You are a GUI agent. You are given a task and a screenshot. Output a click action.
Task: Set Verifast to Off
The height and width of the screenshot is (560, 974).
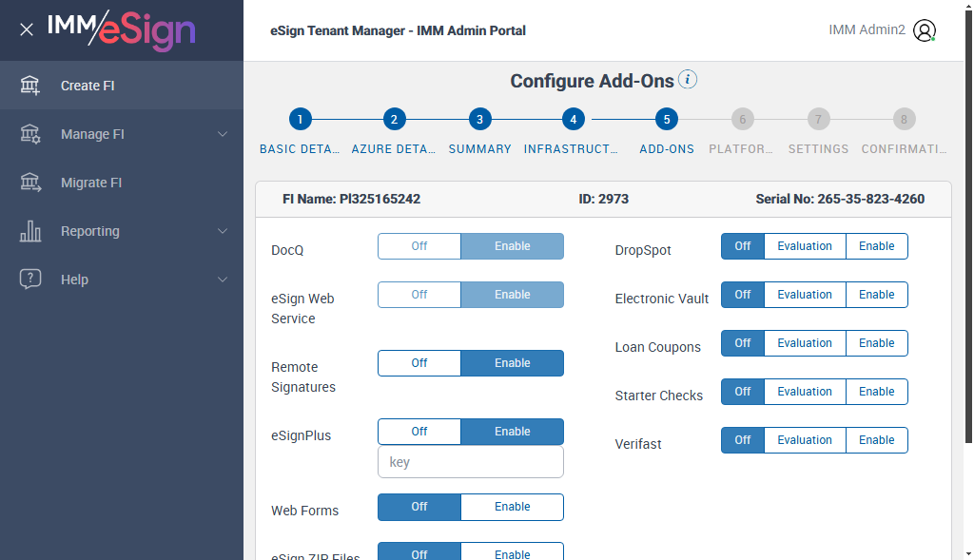click(742, 439)
